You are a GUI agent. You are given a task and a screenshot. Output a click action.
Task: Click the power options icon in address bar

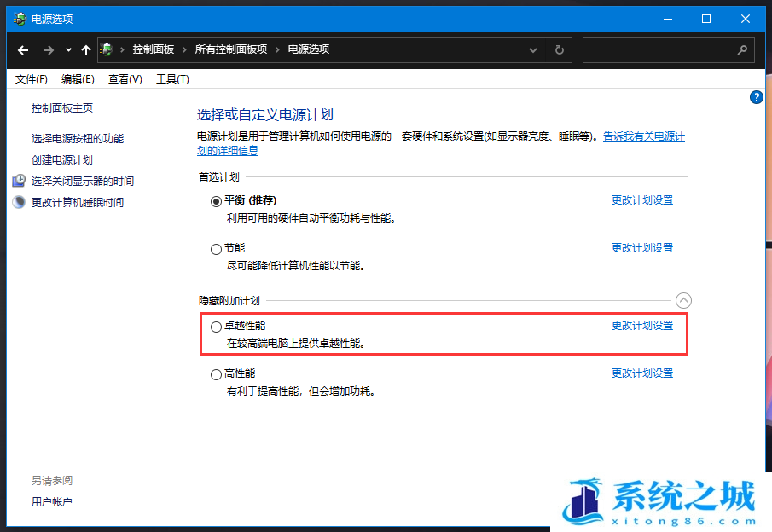pos(107,50)
